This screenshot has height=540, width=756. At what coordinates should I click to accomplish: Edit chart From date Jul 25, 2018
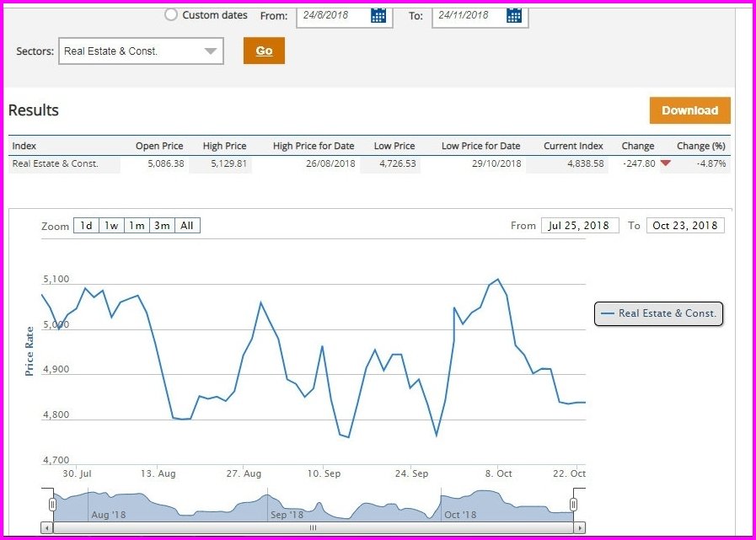coord(580,226)
